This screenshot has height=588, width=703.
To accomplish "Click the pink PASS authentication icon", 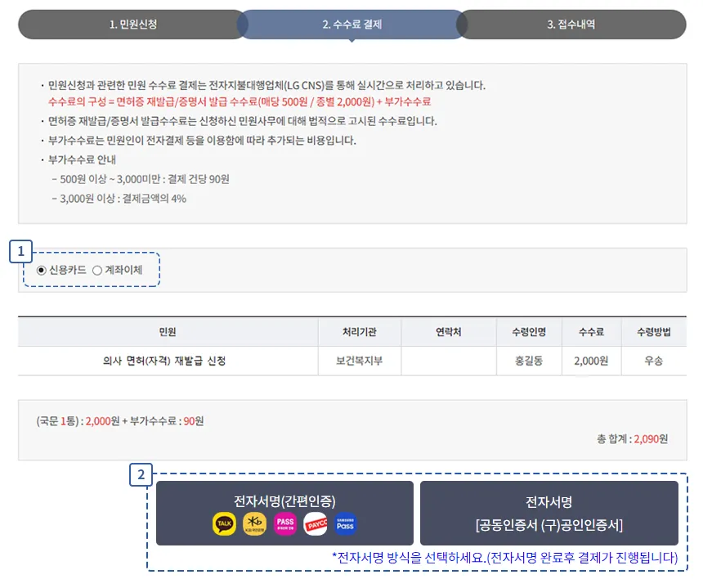I will coord(284,523).
